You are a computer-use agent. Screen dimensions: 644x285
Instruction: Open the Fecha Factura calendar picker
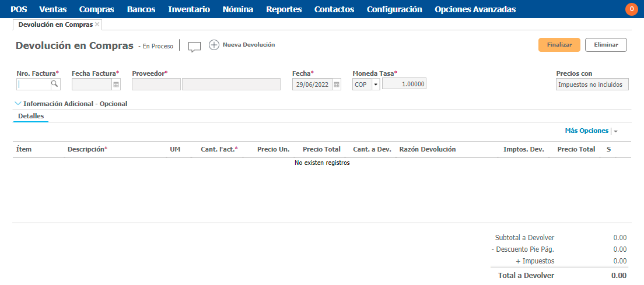point(116,85)
